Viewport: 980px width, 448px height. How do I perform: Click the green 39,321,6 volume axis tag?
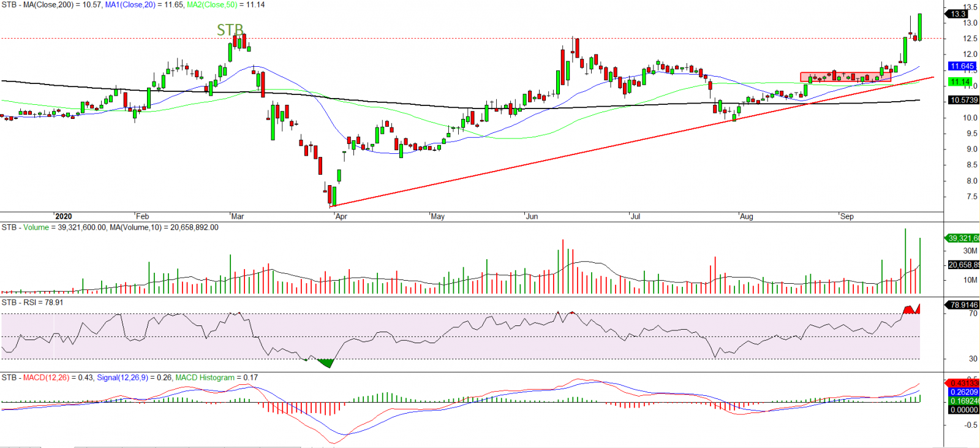pyautogui.click(x=963, y=238)
